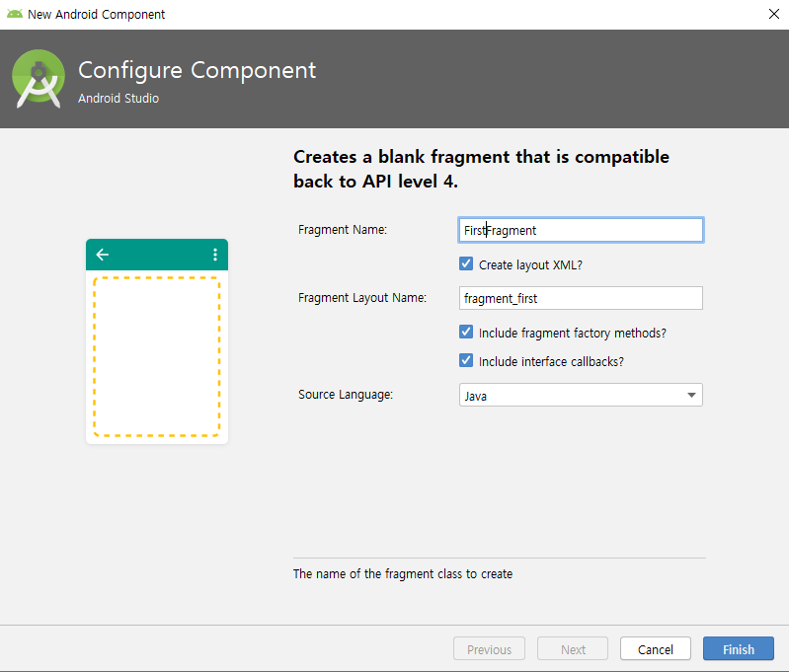This screenshot has height=672, width=789.
Task: Click the three-dot overflow icon in preview
Action: 215,255
